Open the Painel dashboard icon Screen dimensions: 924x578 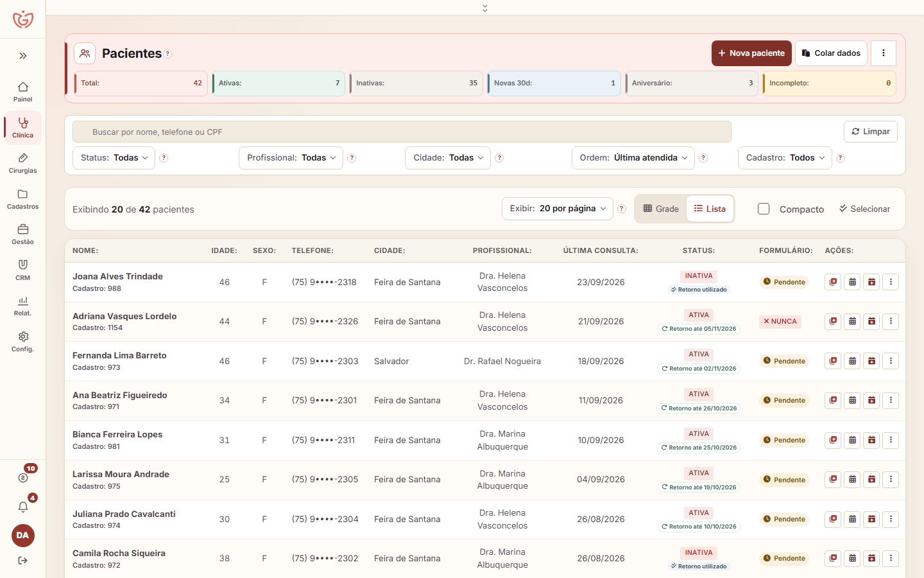tap(22, 92)
